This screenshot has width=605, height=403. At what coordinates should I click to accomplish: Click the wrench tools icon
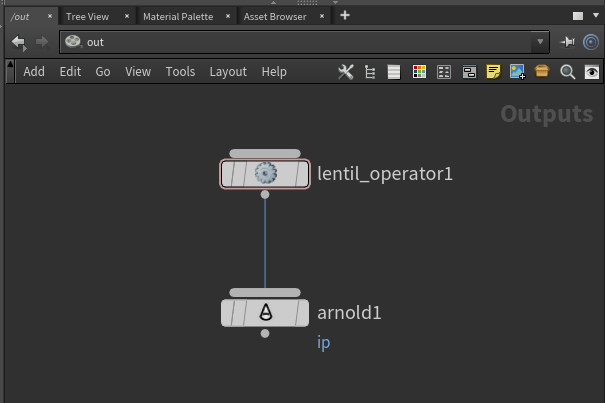(346, 72)
